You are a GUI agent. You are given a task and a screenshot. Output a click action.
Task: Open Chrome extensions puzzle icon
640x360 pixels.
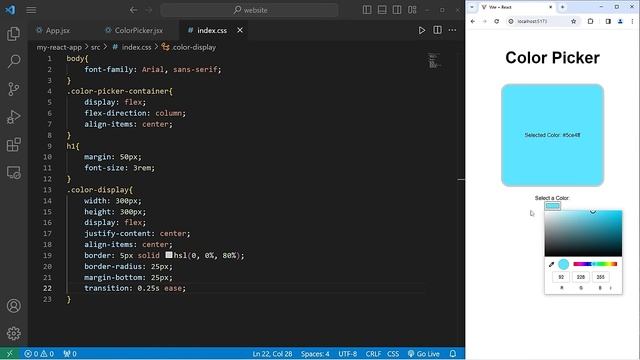[590, 21]
